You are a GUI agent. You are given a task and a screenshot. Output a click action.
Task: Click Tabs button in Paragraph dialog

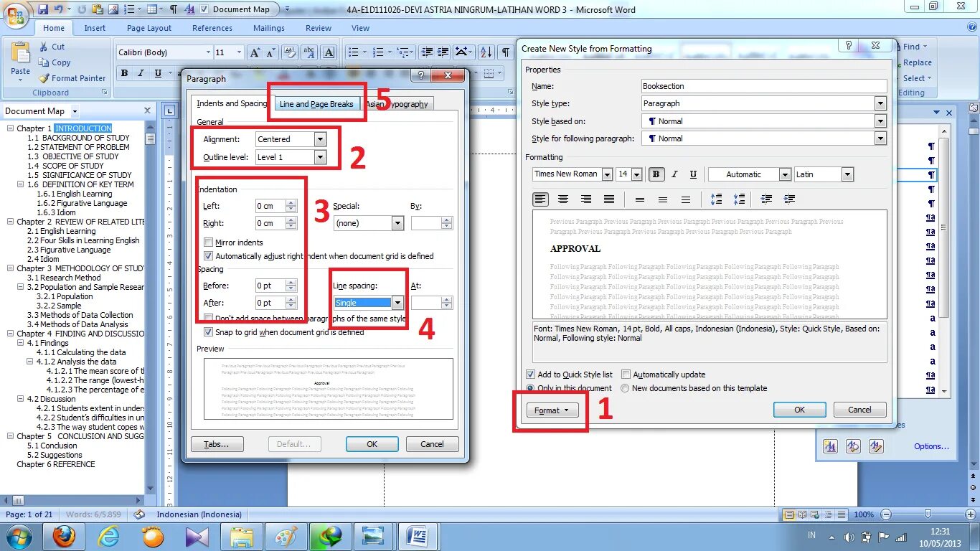217,444
